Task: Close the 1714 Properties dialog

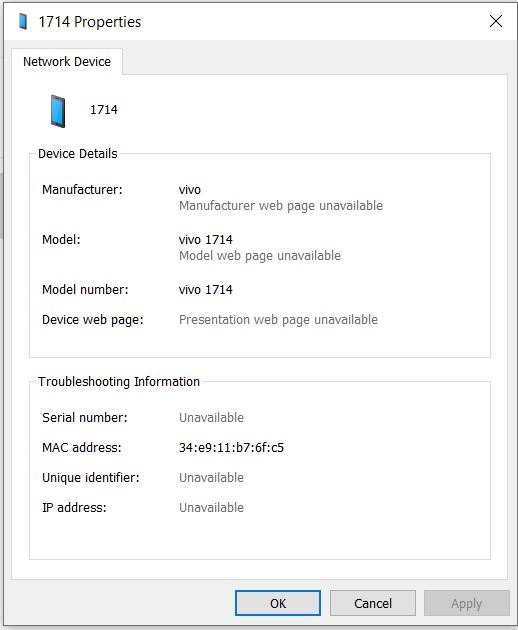Action: pyautogui.click(x=496, y=21)
